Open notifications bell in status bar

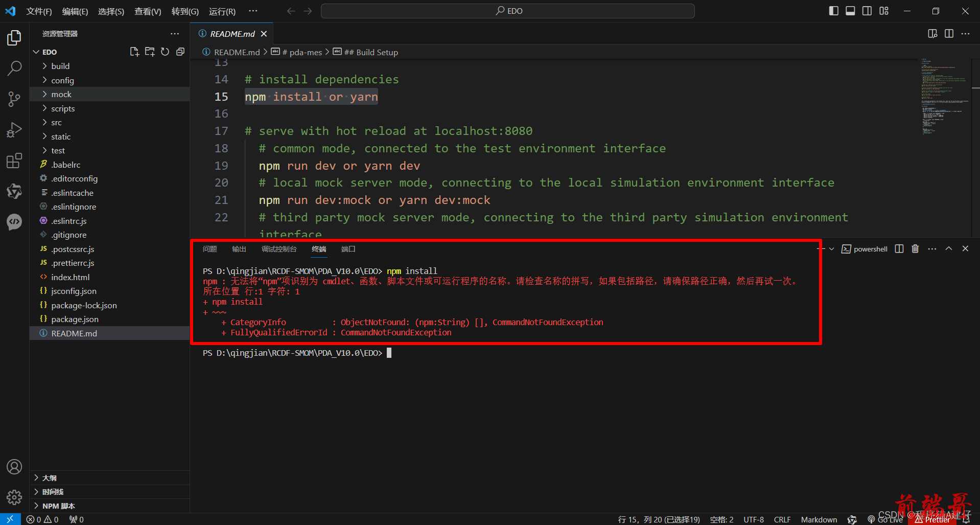click(x=966, y=519)
